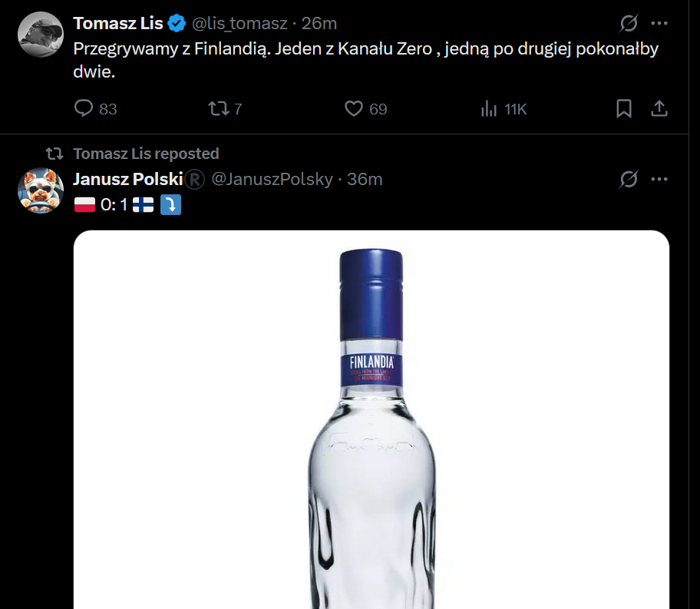Like the Tomasz Lis post
The width and height of the screenshot is (700, 609).
(353, 109)
